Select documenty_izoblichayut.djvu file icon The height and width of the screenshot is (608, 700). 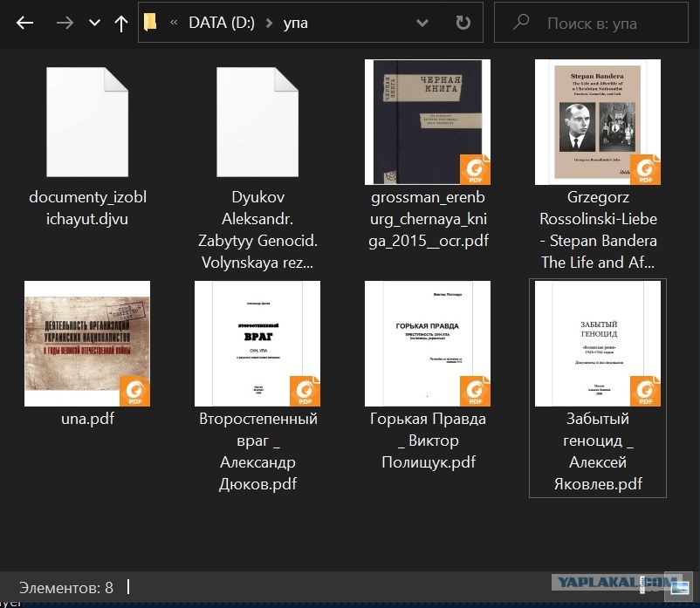pos(87,122)
